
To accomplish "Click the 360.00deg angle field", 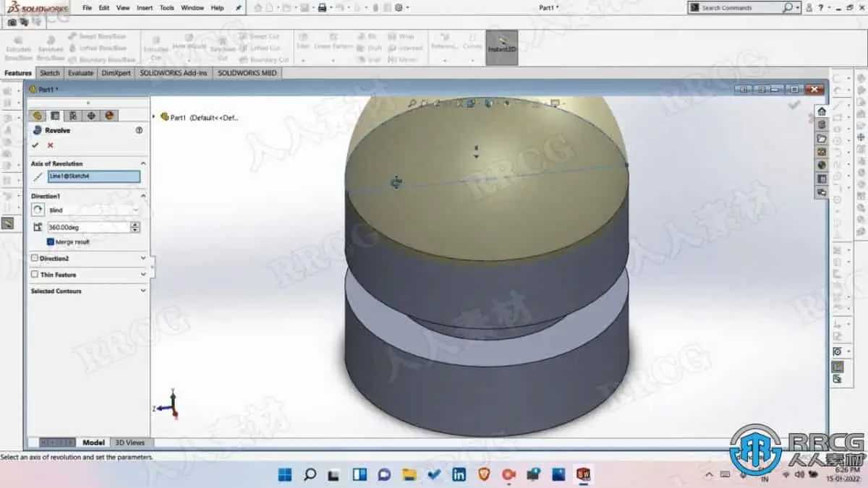I will [x=88, y=227].
